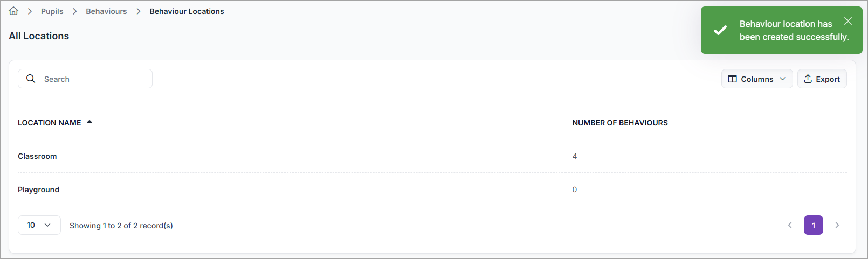Viewport: 868px width, 259px height.
Task: Go to the home breadcrumb icon
Action: (x=13, y=11)
